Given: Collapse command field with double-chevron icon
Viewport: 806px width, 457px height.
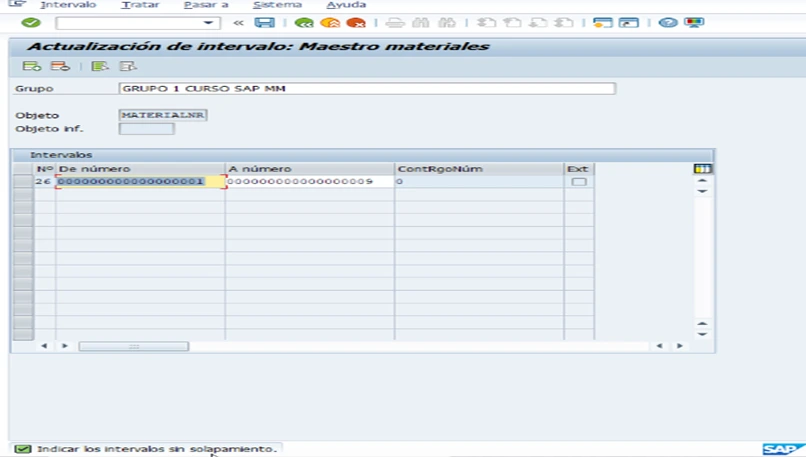Looking at the screenshot, I should (x=238, y=23).
